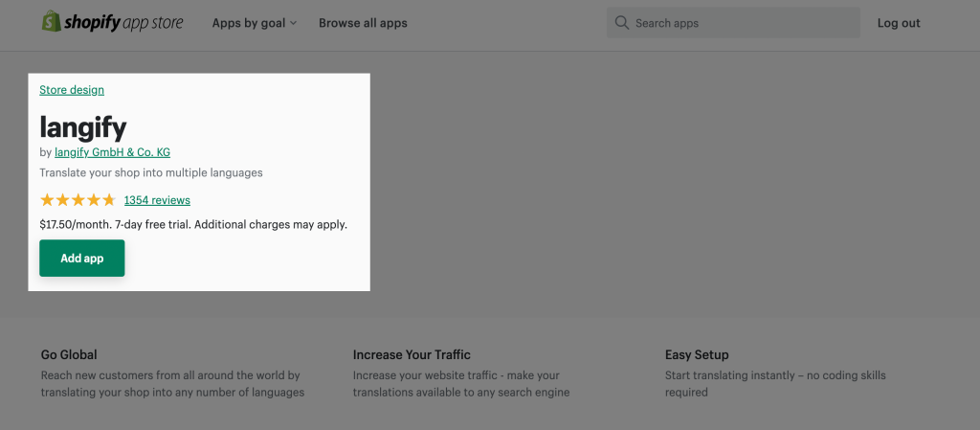This screenshot has width=980, height=430.
Task: Expand the Apps by goal dropdown
Action: (255, 23)
